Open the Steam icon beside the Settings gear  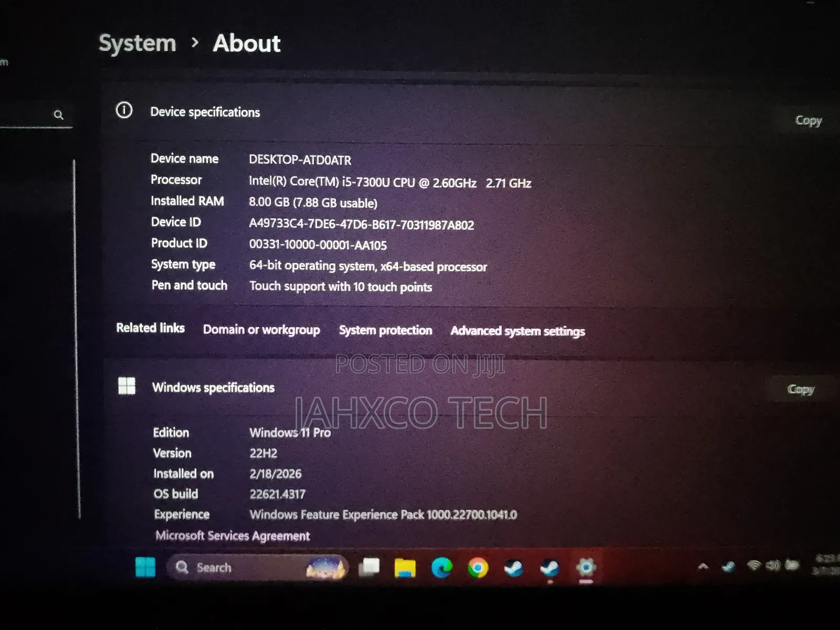click(550, 568)
